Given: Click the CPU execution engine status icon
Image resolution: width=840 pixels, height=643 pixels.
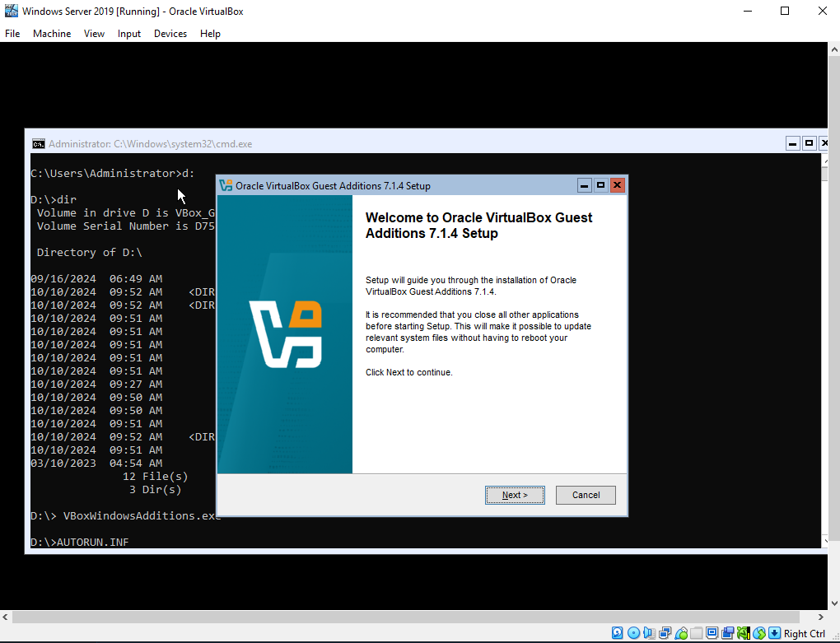Looking at the screenshot, I should pos(744,633).
